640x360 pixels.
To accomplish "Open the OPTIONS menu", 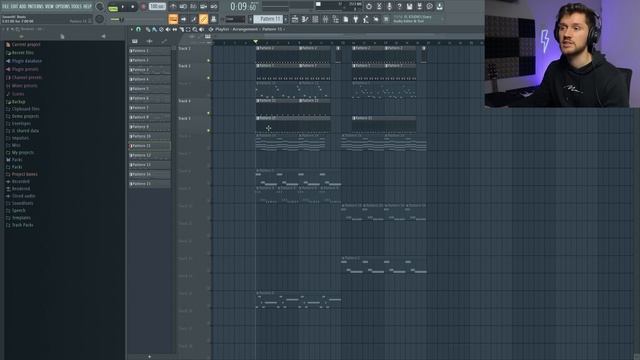I will click(x=64, y=7).
